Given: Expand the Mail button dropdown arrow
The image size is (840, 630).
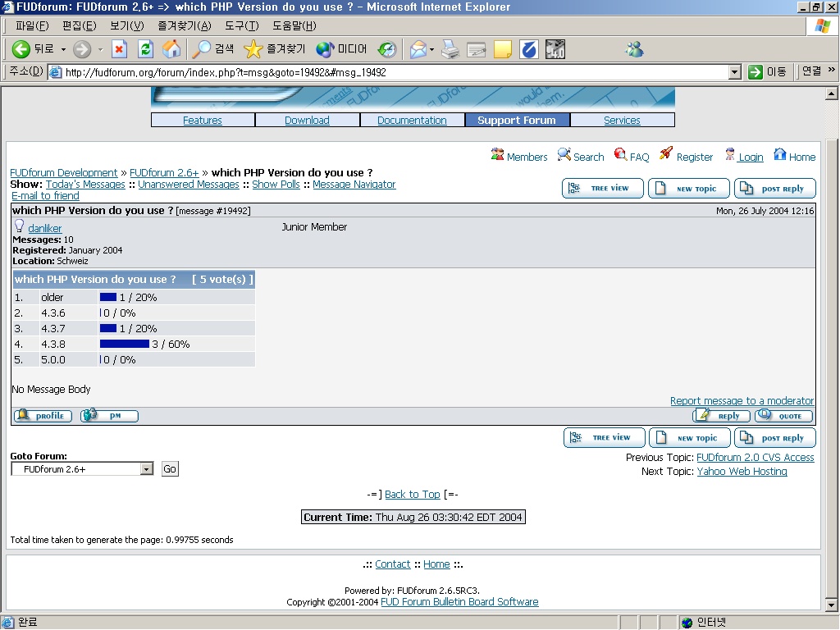Looking at the screenshot, I should coord(431,50).
